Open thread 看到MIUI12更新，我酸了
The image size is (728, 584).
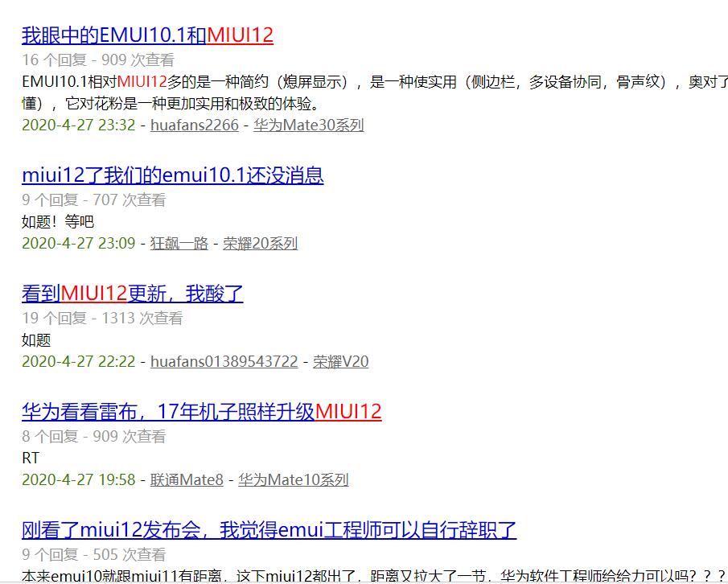(132, 294)
